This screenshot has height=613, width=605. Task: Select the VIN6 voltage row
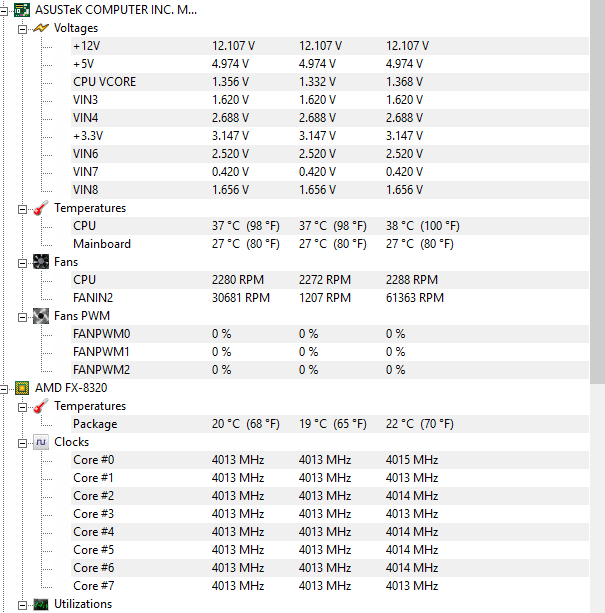tap(329, 154)
